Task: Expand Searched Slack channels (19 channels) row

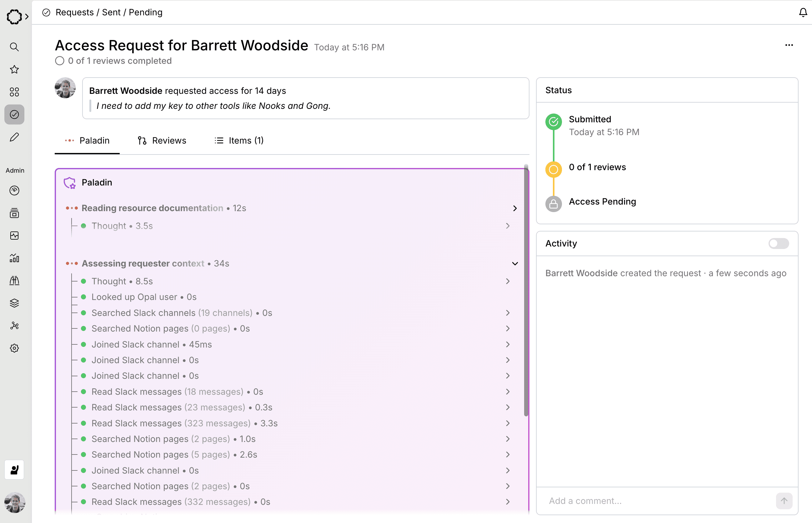Action: pyautogui.click(x=508, y=313)
